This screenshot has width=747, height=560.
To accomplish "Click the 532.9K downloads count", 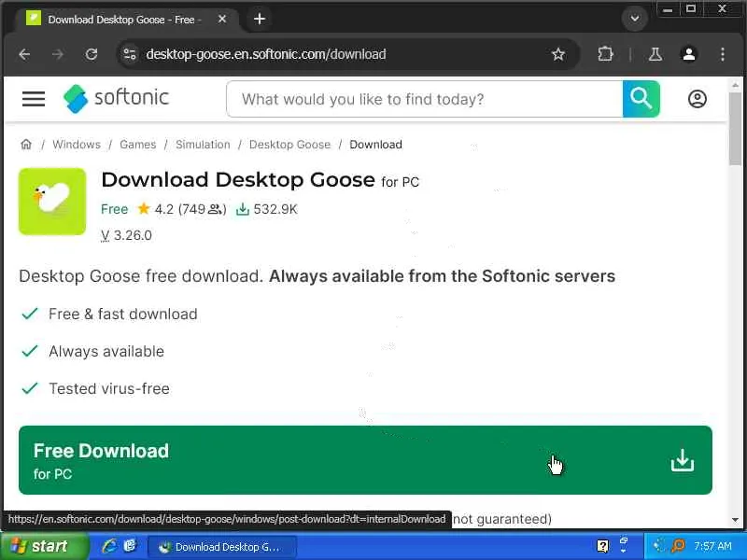I will pyautogui.click(x=267, y=209).
